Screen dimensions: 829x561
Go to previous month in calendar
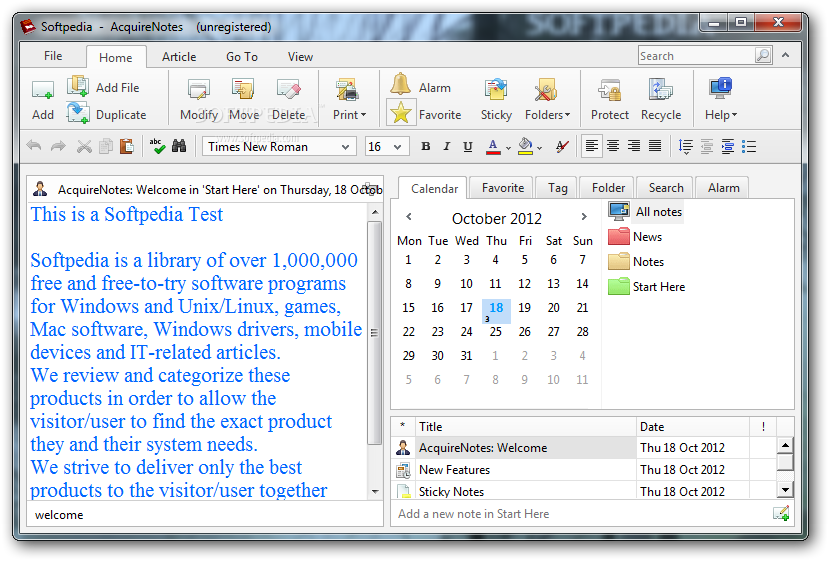point(409,216)
